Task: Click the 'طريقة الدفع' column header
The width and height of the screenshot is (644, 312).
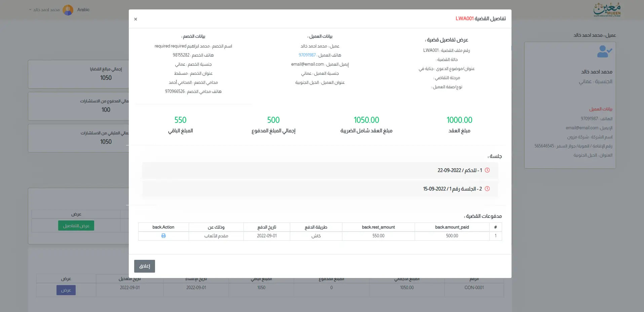Action: [x=316, y=227]
